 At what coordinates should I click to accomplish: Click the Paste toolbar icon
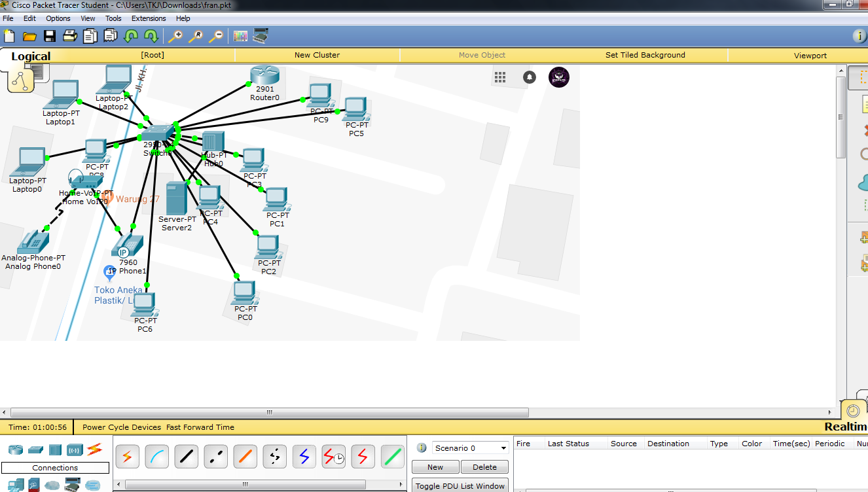111,36
